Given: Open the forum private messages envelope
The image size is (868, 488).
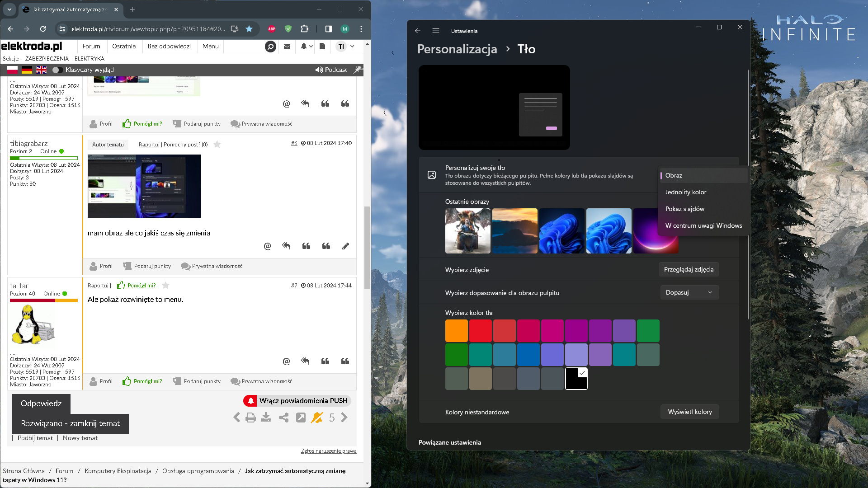Looking at the screenshot, I should (287, 46).
